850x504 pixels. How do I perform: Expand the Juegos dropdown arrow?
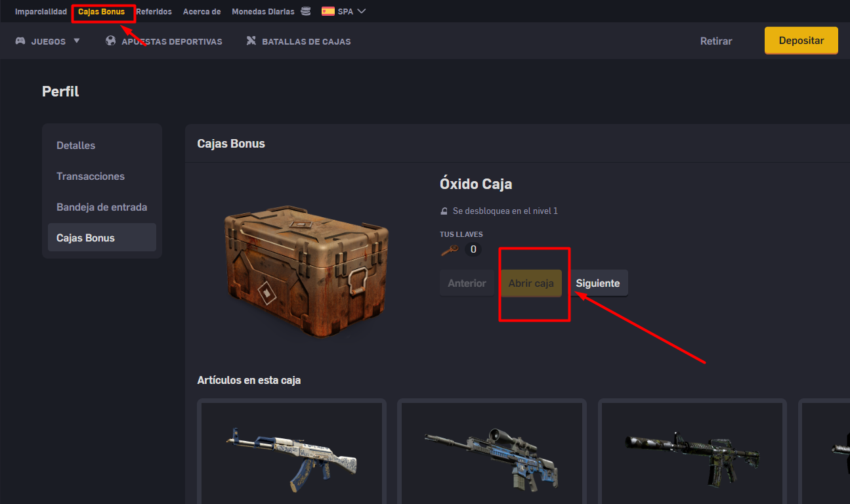(77, 41)
